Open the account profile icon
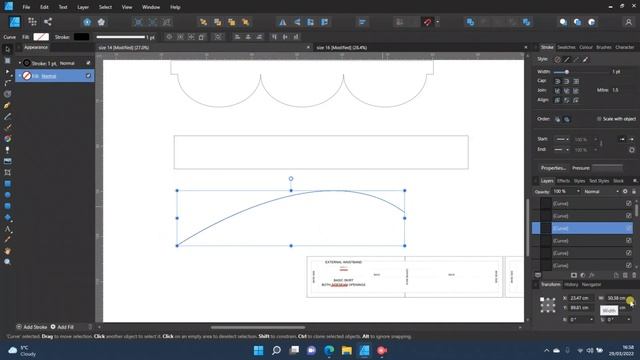Viewport: 640px width, 360px height. [x=629, y=22]
